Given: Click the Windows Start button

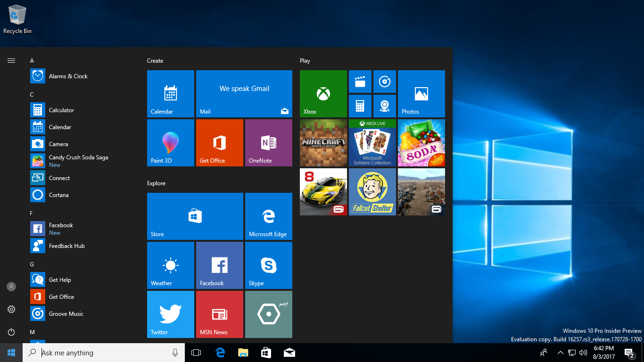Looking at the screenshot, I should (x=11, y=353).
